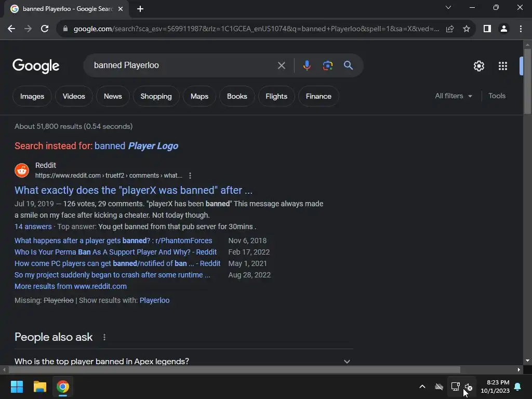The image size is (532, 399).
Task: Open Chrome profile menu
Action: [x=504, y=29]
